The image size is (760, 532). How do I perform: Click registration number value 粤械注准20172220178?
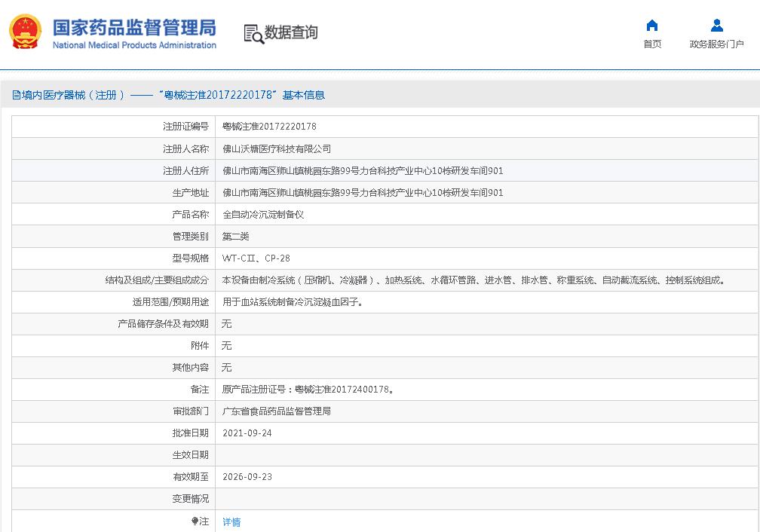coord(269,127)
